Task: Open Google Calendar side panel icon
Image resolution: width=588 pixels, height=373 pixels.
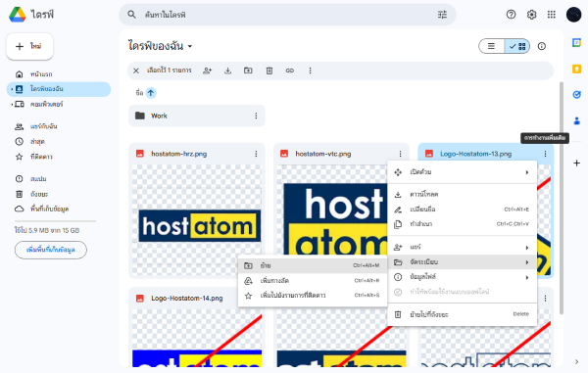Action: coord(577,43)
